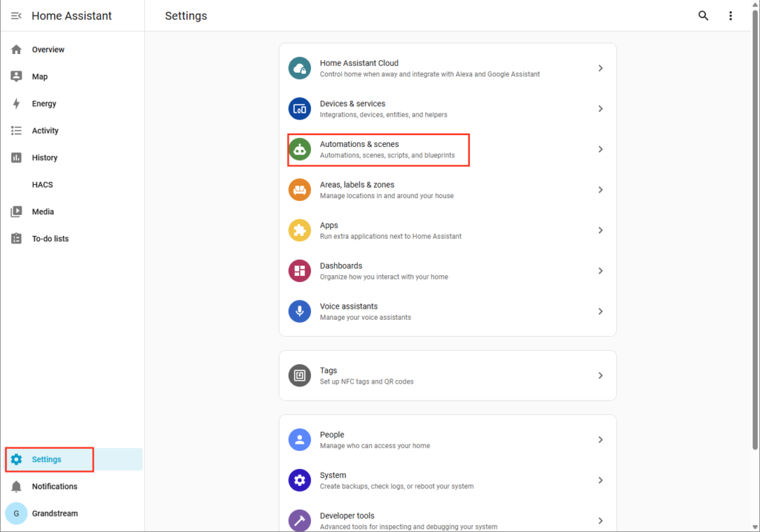Open Overview in the sidebar
This screenshot has height=532, width=760.
tap(48, 50)
